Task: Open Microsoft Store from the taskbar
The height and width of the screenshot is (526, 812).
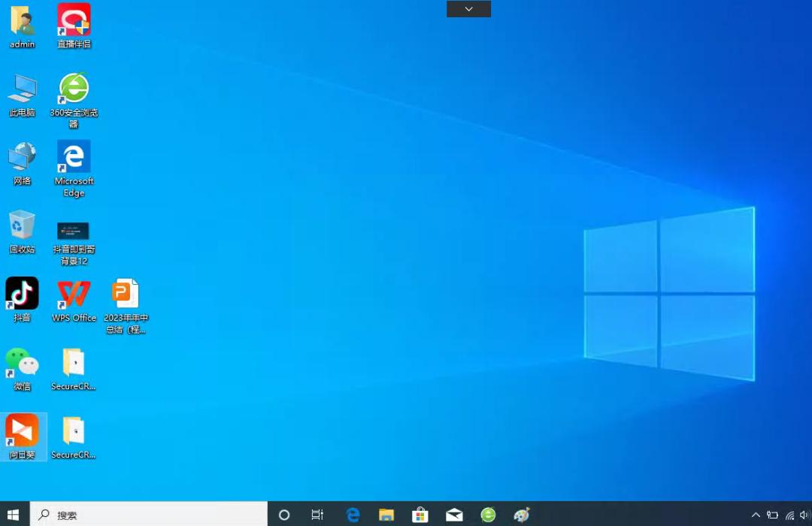Action: 420,515
